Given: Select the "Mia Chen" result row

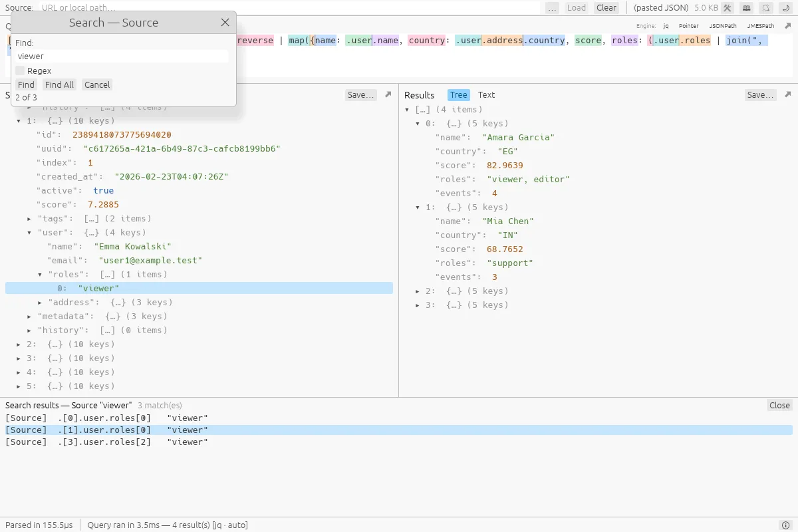Looking at the screenshot, I should pos(598,221).
